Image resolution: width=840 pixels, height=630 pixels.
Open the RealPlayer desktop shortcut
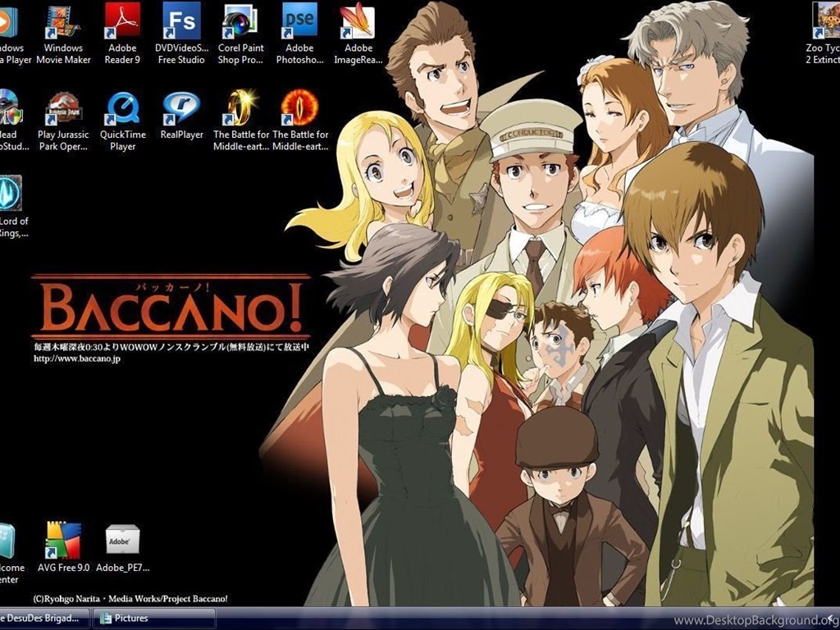pos(181,108)
